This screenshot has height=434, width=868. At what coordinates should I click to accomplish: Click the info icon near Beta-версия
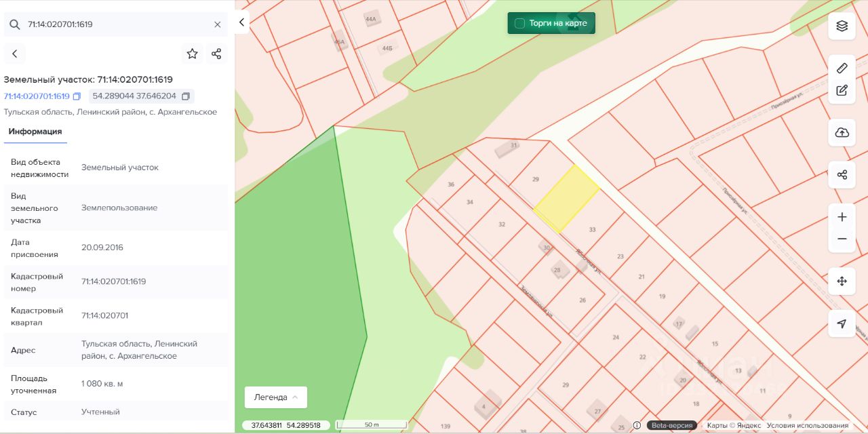tap(637, 425)
